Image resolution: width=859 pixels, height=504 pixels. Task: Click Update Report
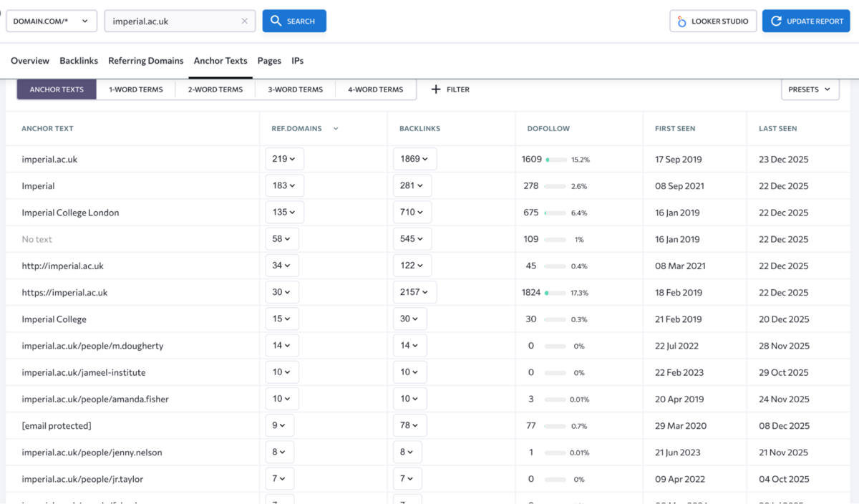(806, 21)
